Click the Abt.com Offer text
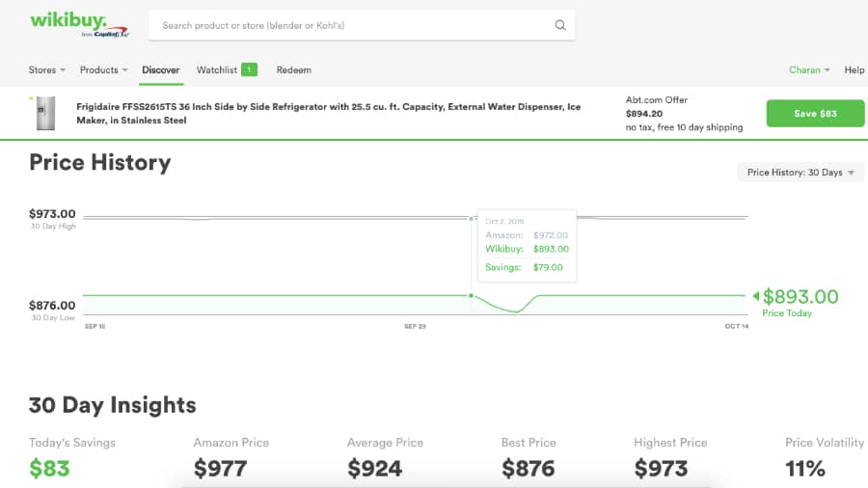This screenshot has height=488, width=868. point(657,100)
